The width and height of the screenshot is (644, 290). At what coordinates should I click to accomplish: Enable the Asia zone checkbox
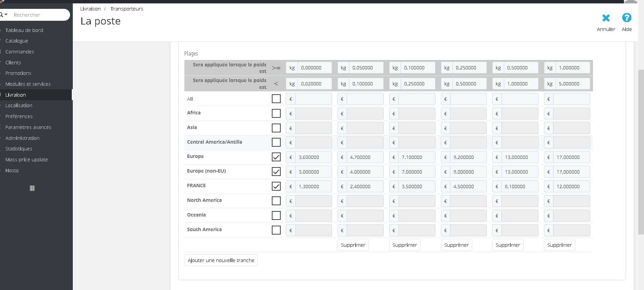tap(276, 128)
